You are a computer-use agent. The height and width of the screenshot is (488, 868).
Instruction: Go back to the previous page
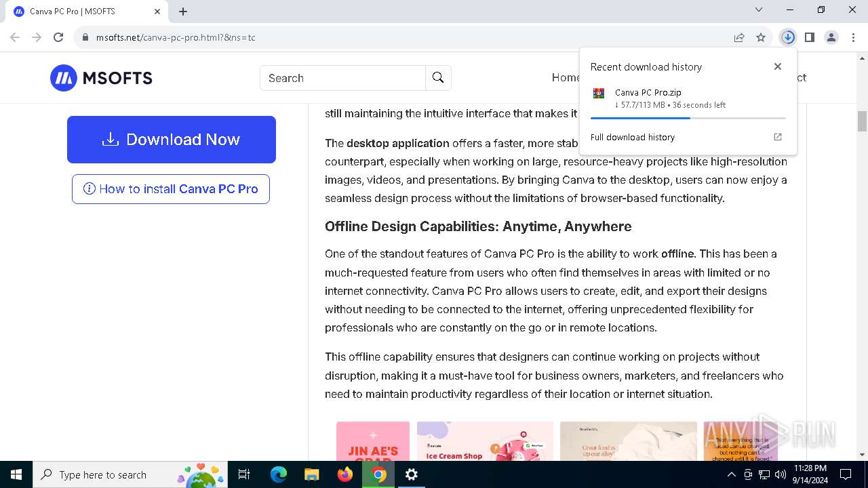coord(15,37)
